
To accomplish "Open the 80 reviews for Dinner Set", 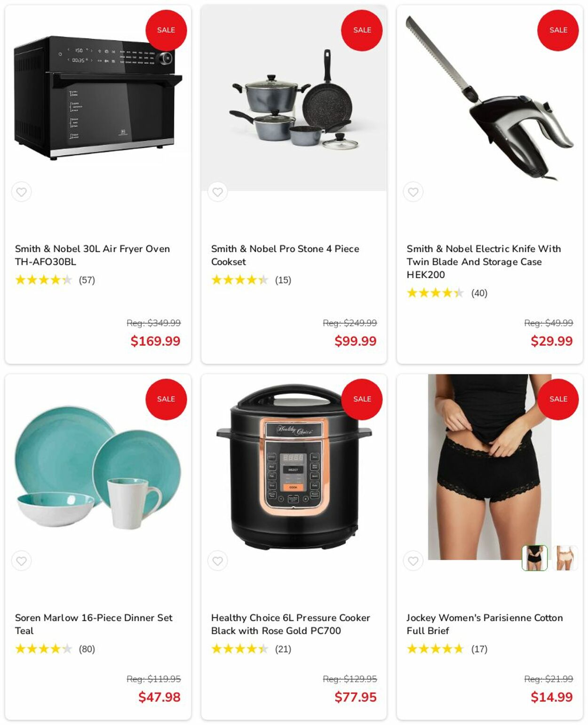I will click(x=87, y=649).
